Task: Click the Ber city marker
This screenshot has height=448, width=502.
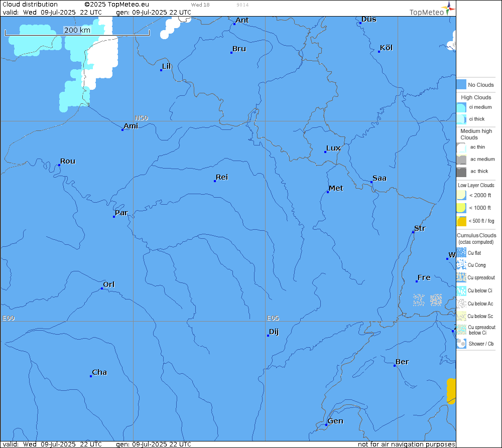Action: click(395, 365)
